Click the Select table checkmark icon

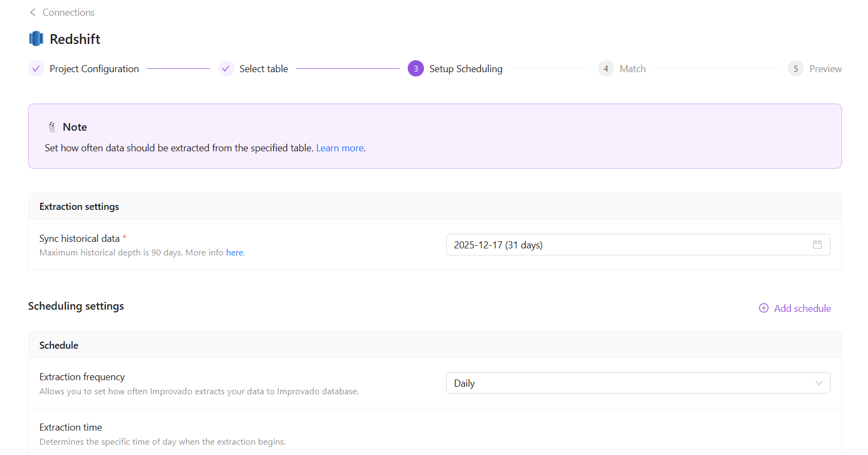pyautogui.click(x=226, y=69)
